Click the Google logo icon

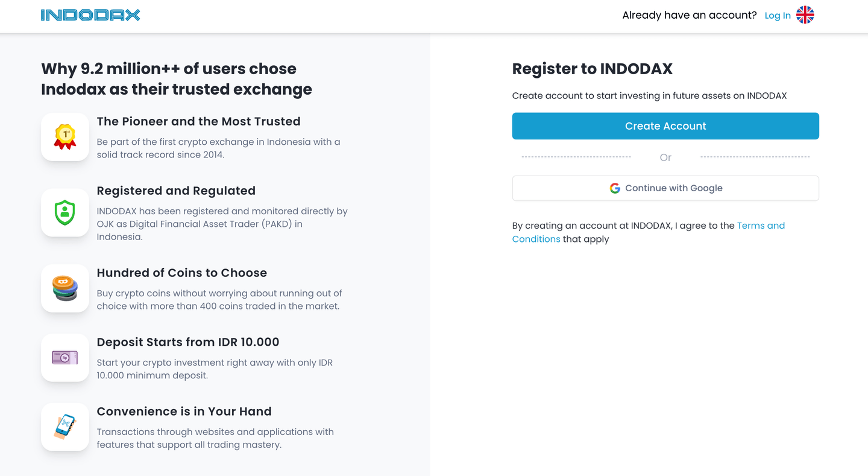coord(615,188)
